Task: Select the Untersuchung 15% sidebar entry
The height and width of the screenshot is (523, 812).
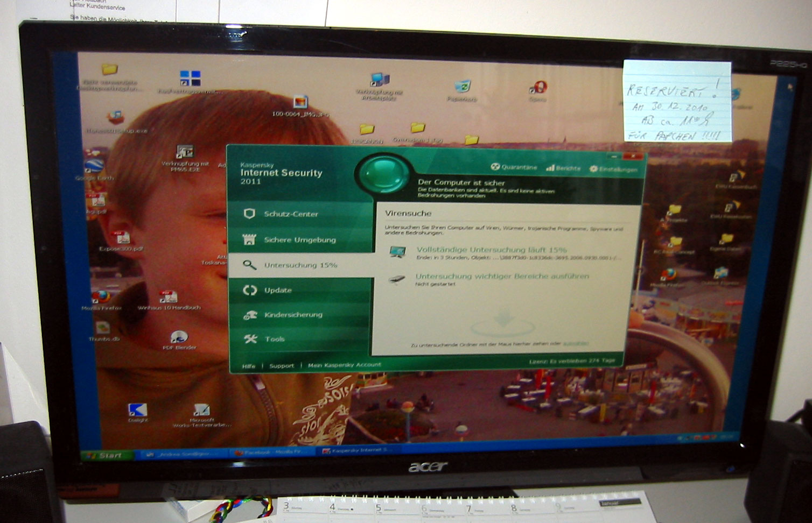Action: (x=300, y=265)
